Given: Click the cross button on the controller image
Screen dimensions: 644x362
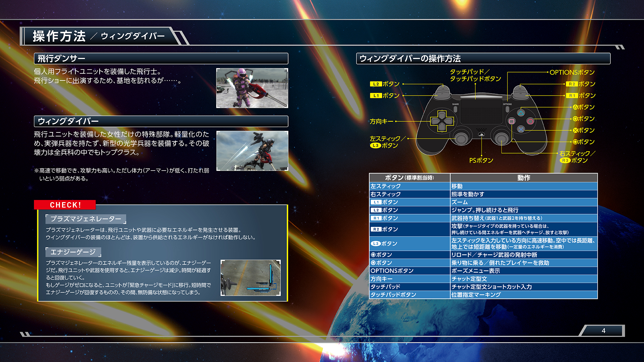Looking at the screenshot, I should [521, 129].
